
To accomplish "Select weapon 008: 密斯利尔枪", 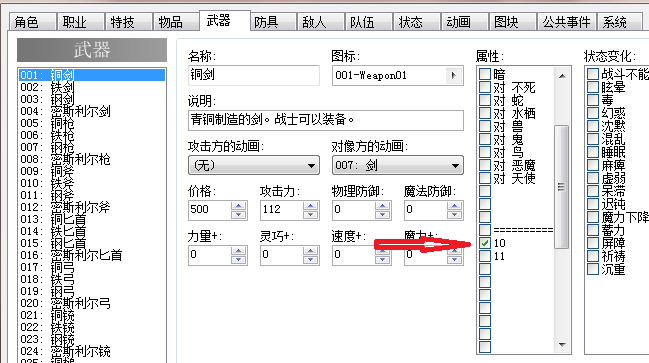I will (91, 159).
